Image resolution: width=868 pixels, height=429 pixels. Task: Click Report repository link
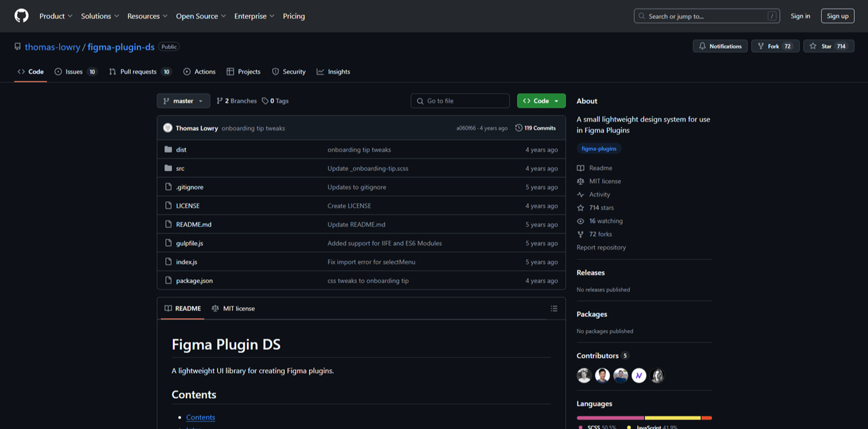[x=601, y=247]
